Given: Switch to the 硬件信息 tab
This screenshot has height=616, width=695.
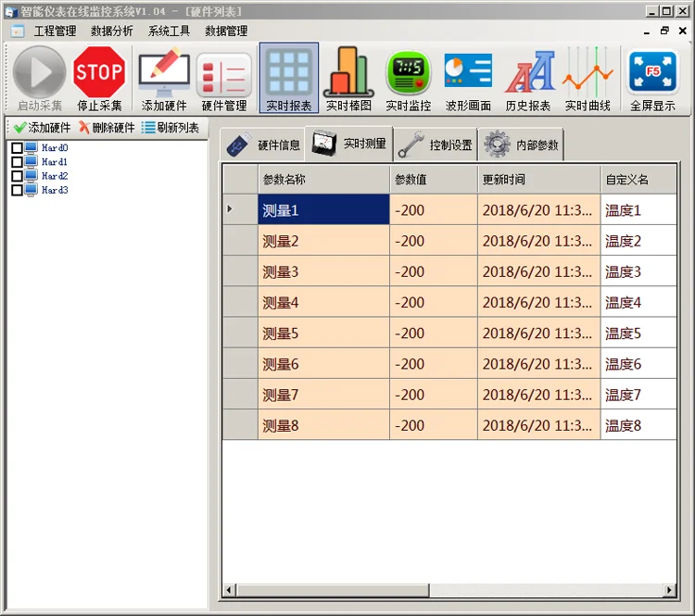Looking at the screenshot, I should pyautogui.click(x=262, y=145).
